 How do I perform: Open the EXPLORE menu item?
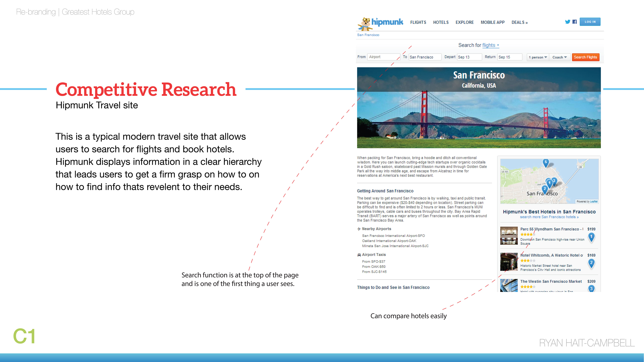pyautogui.click(x=465, y=22)
